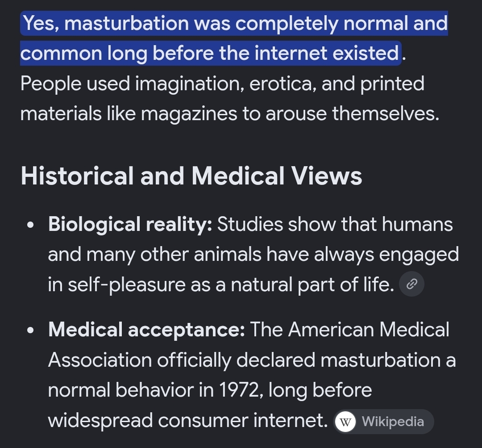Click the words 'American Medical' in the second bullet
482x448 pixels.
[369, 330]
